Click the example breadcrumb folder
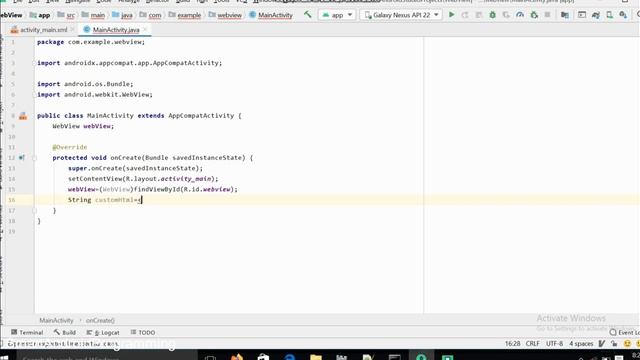 (x=184, y=15)
